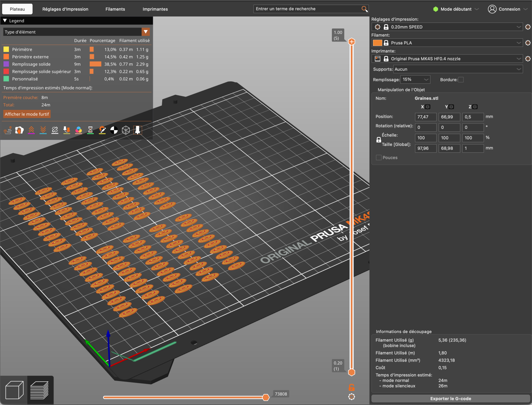This screenshot has height=405, width=532.
Task: Toggle the Color changes circles icon
Action: coord(79,130)
